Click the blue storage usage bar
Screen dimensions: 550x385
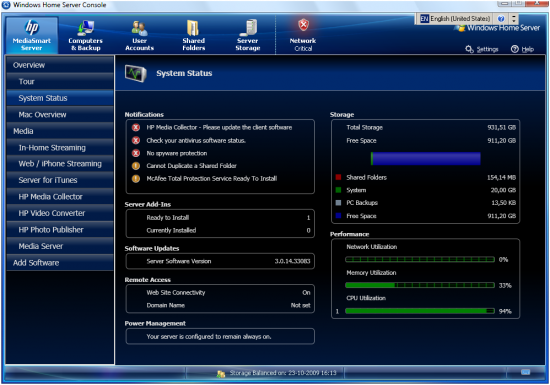click(425, 158)
